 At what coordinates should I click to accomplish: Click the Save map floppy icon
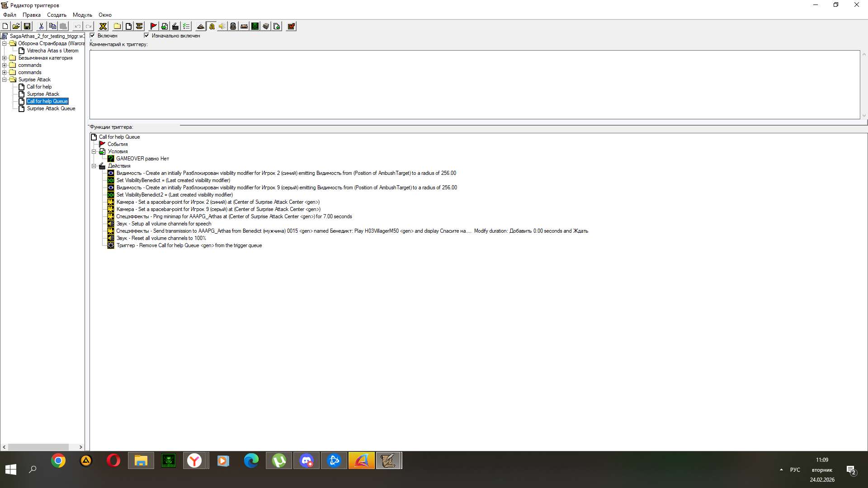point(27,26)
